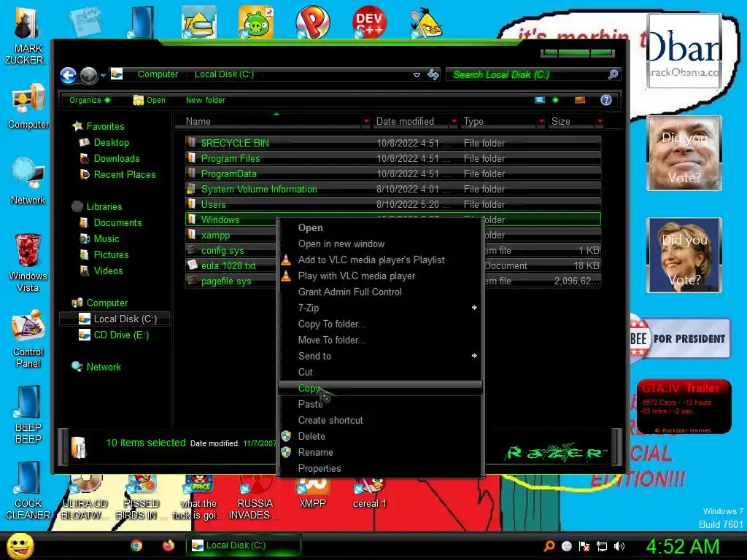The image size is (747, 560).
Task: Choose Cut in the context menu
Action: pyautogui.click(x=380, y=373)
